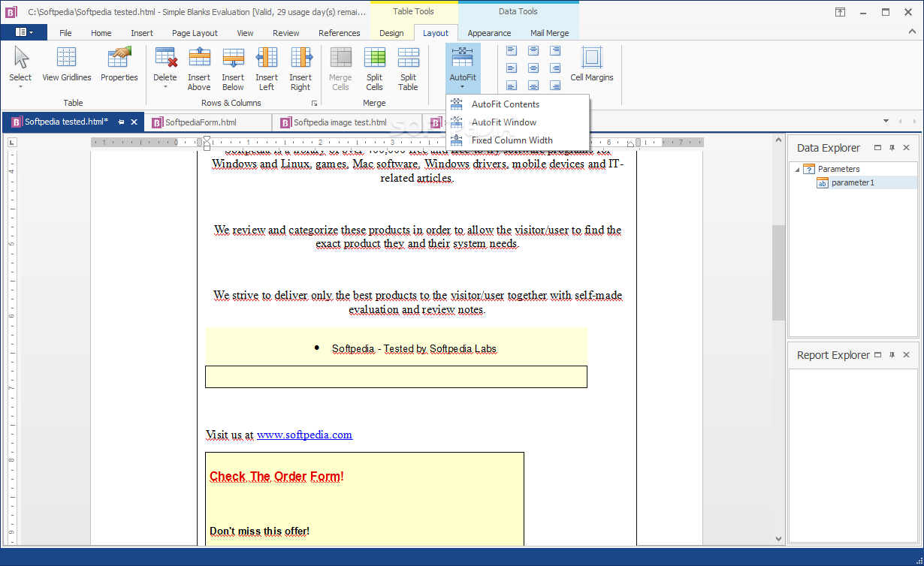Viewport: 924px width, 566px height.
Task: Click the vertical scrollbar down arrow
Action: 778,539
